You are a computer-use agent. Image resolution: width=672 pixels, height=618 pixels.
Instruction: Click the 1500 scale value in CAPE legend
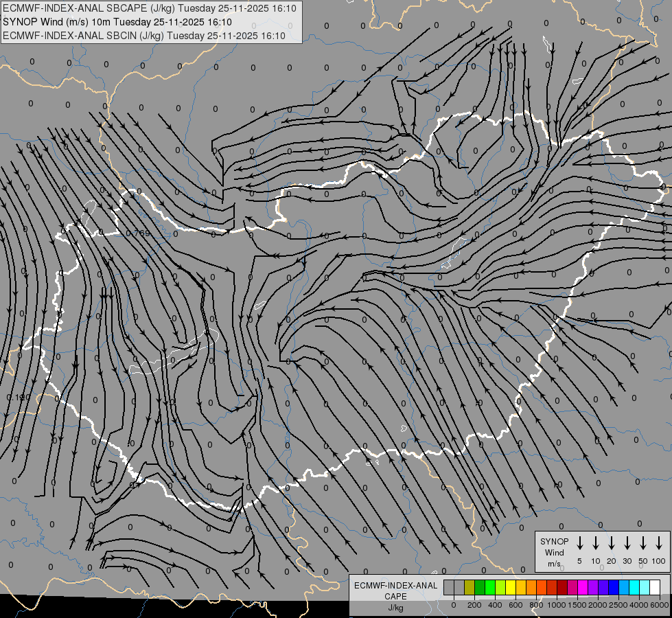(x=577, y=605)
